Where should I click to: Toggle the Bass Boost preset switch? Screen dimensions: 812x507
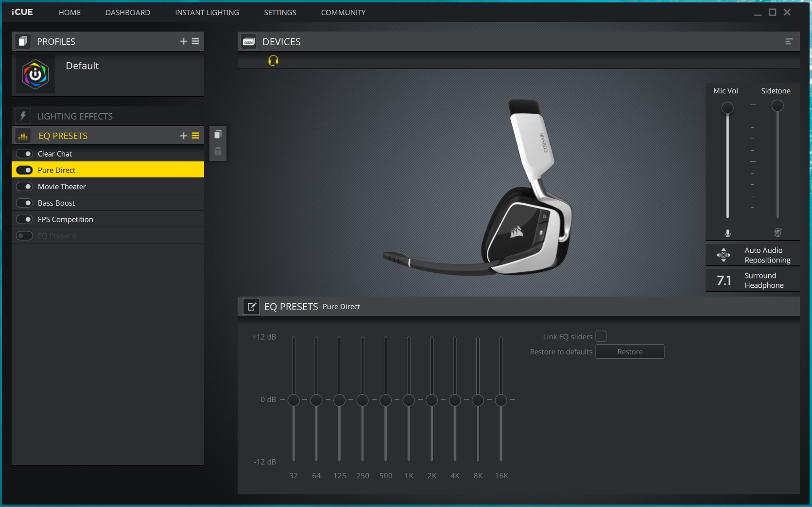(24, 203)
